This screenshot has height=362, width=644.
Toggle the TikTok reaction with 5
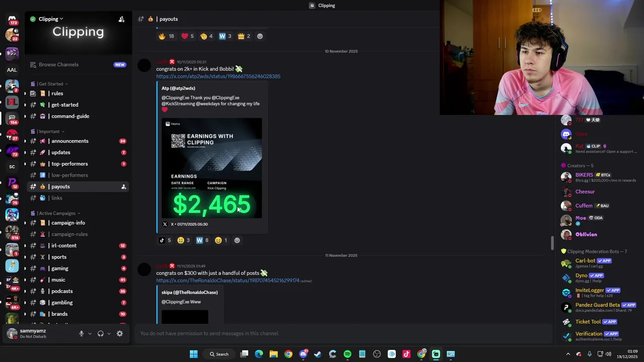click(165, 240)
